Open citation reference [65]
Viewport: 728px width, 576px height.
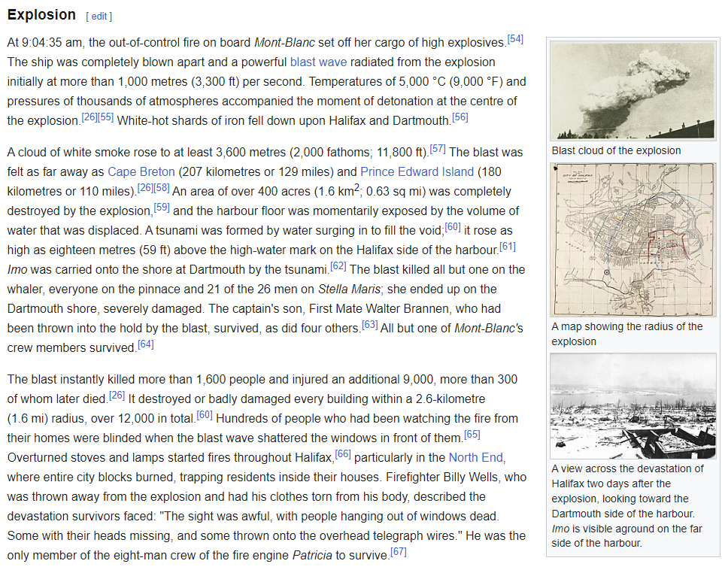pyautogui.click(x=472, y=435)
